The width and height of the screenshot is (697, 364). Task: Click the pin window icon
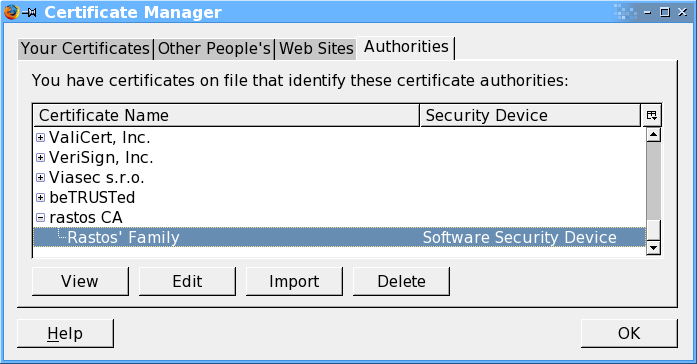[x=30, y=12]
